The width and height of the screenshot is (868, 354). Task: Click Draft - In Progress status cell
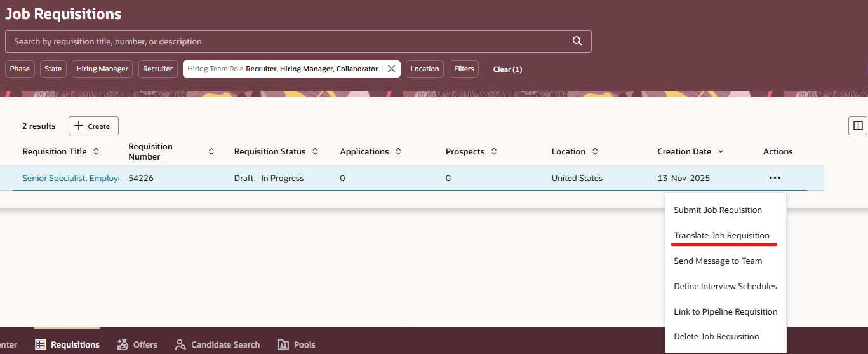pyautogui.click(x=269, y=178)
